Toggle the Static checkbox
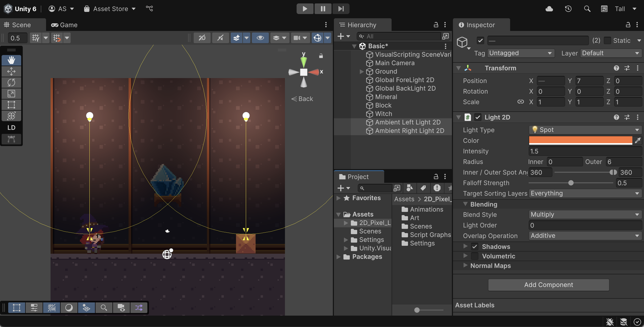The width and height of the screenshot is (644, 327). 607,40
